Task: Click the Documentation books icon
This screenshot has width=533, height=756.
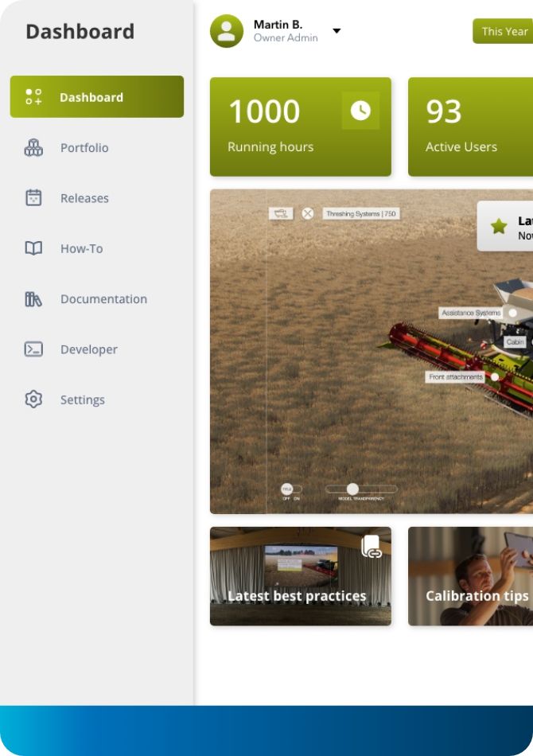Action: pyautogui.click(x=33, y=299)
